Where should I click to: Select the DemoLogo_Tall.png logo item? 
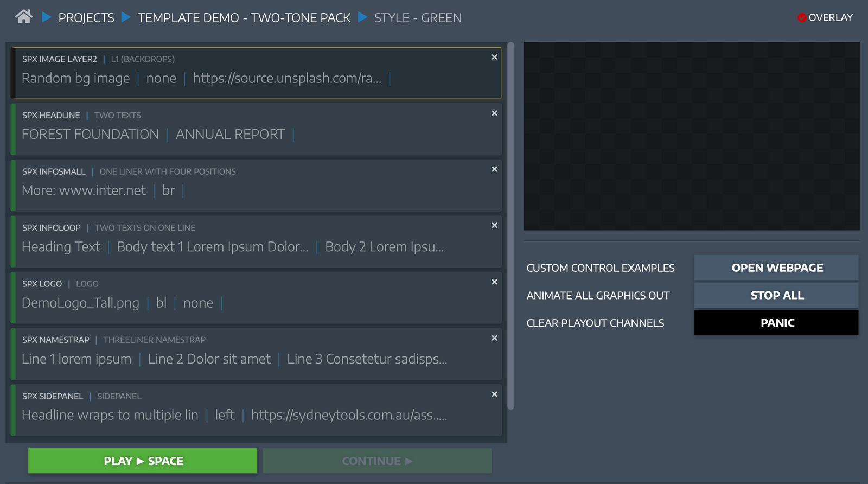pyautogui.click(x=256, y=297)
